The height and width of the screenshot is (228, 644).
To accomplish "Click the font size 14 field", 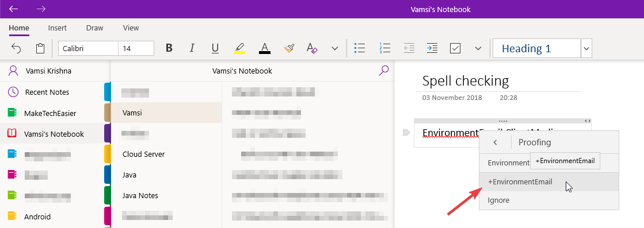I will coord(136,48).
